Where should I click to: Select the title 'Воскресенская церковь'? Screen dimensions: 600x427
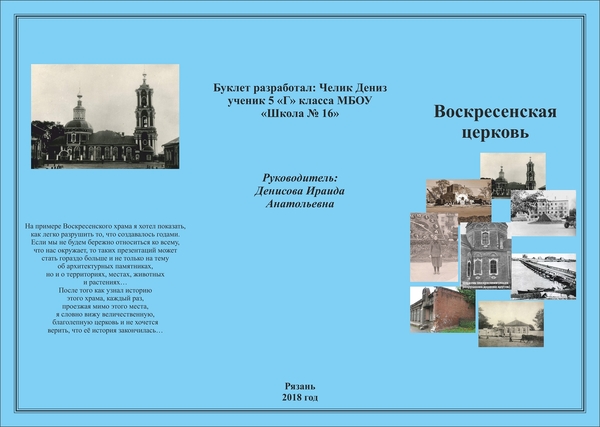[x=495, y=120]
